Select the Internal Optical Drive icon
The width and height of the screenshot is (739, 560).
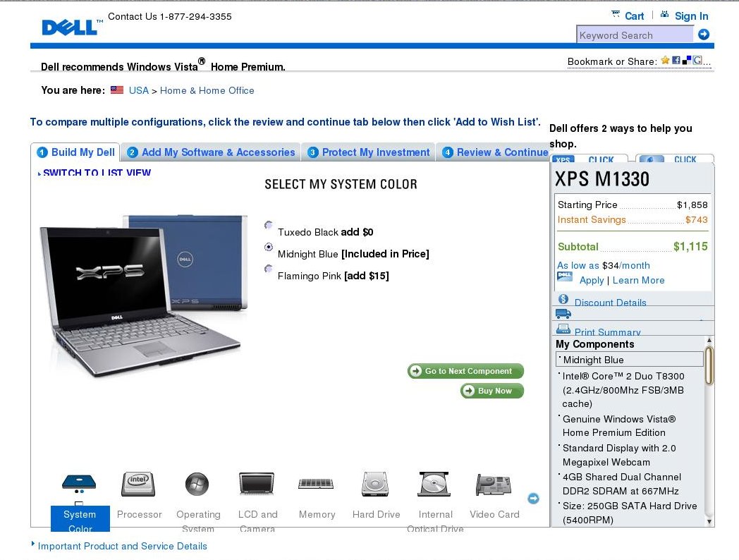click(x=434, y=484)
